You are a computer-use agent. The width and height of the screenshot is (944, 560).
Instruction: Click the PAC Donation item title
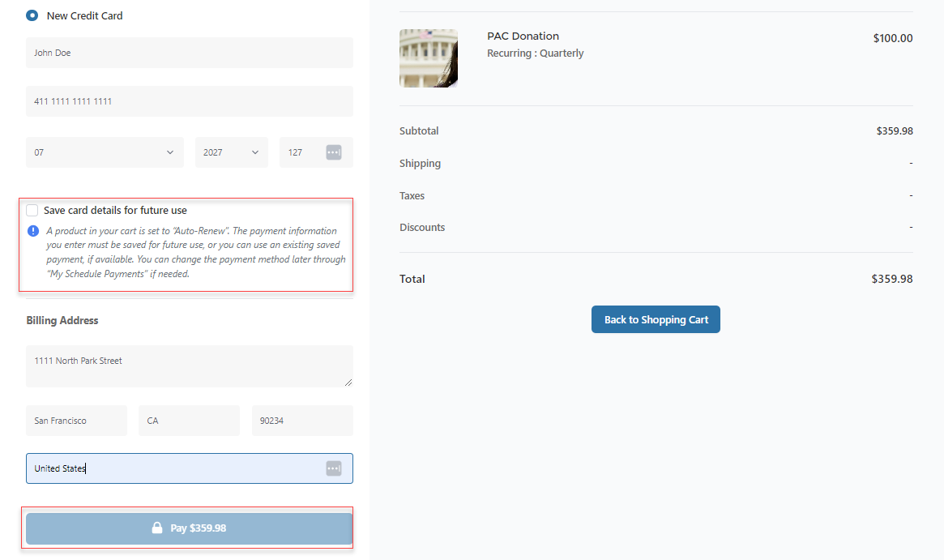523,36
